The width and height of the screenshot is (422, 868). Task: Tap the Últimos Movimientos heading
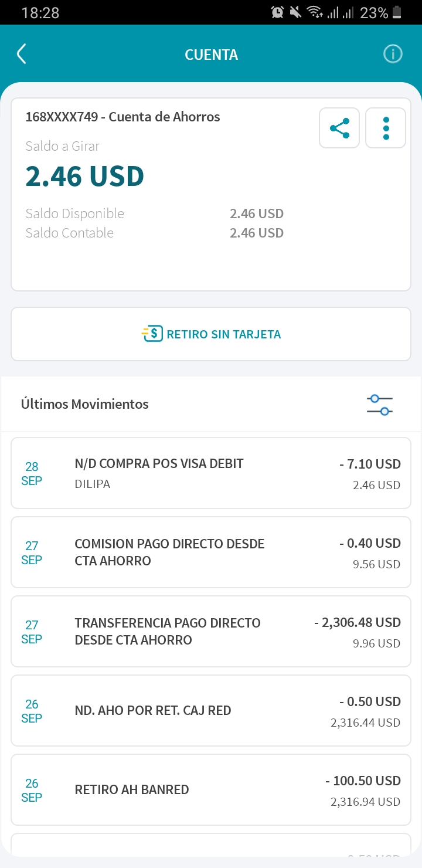[x=85, y=404]
